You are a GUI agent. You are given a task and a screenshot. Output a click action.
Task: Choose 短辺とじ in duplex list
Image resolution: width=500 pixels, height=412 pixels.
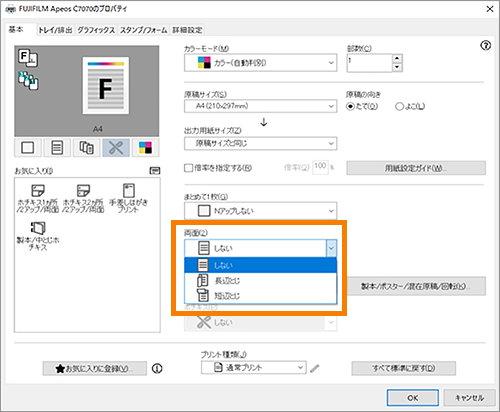(x=260, y=296)
